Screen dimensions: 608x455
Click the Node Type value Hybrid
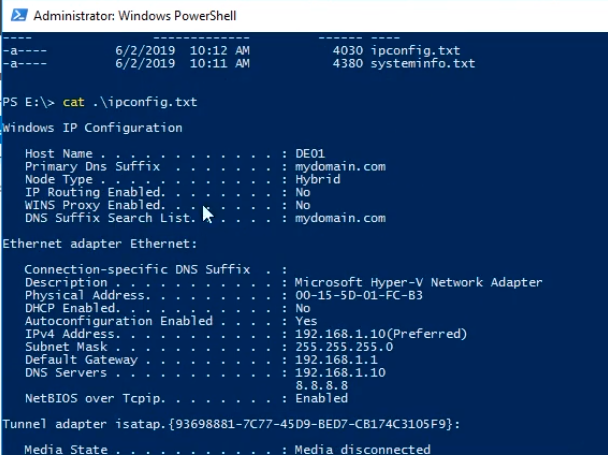click(318, 180)
